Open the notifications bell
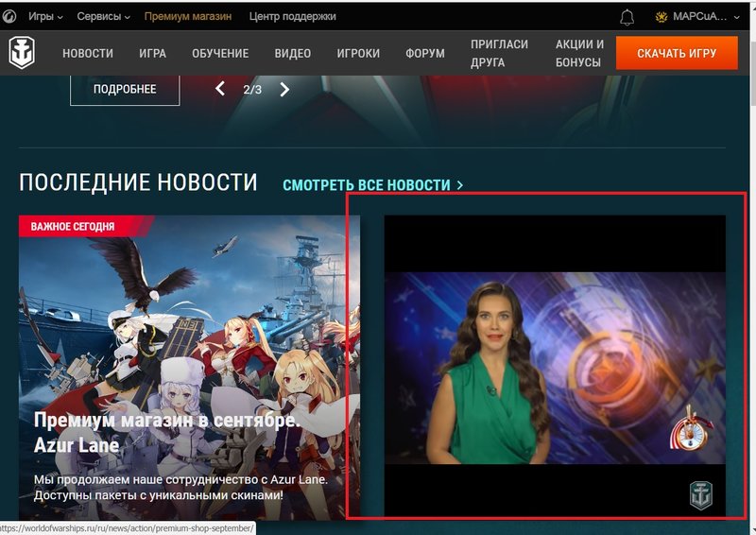This screenshot has height=535, width=756. (x=627, y=17)
